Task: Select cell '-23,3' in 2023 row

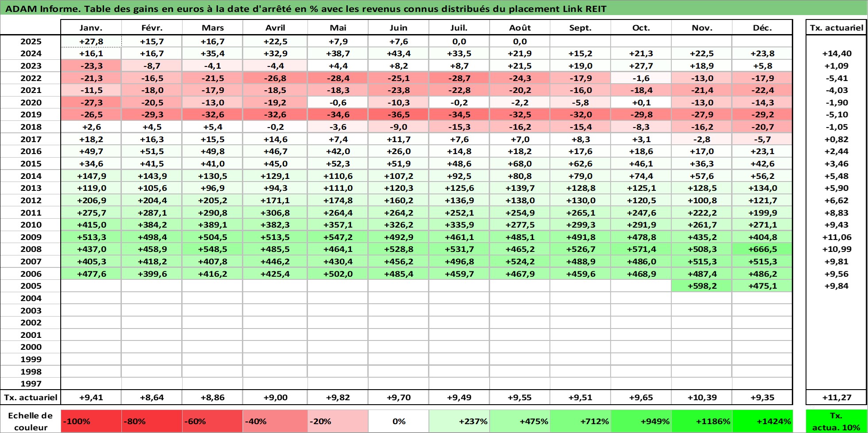Action: click(x=91, y=66)
